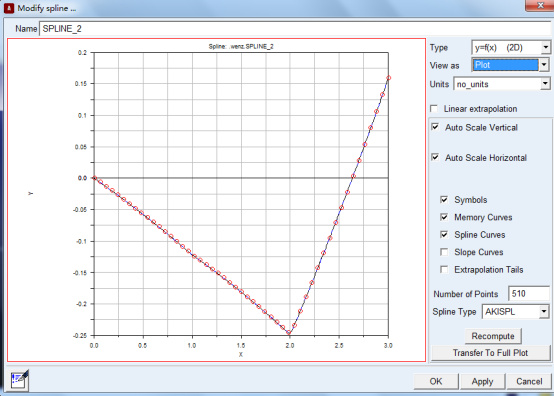Confirm with the OK button
Viewport: 554px width, 396px height.
click(436, 381)
